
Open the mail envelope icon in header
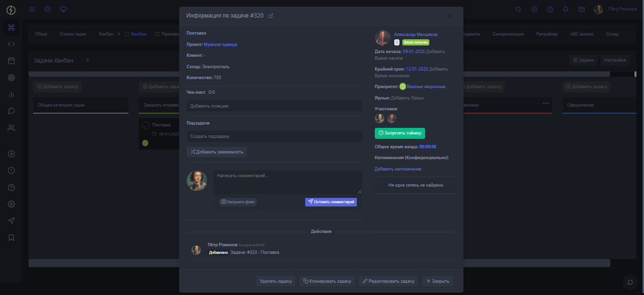tap(581, 9)
